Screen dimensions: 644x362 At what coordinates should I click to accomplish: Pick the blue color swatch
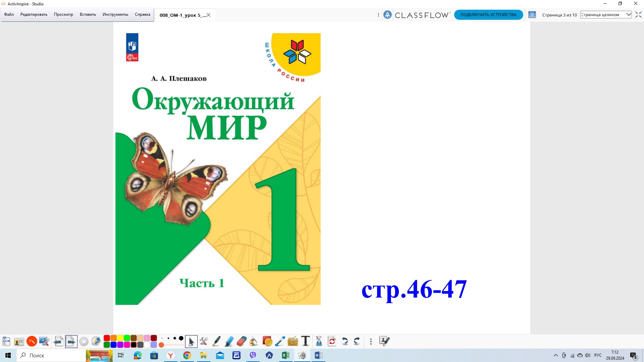(113, 345)
